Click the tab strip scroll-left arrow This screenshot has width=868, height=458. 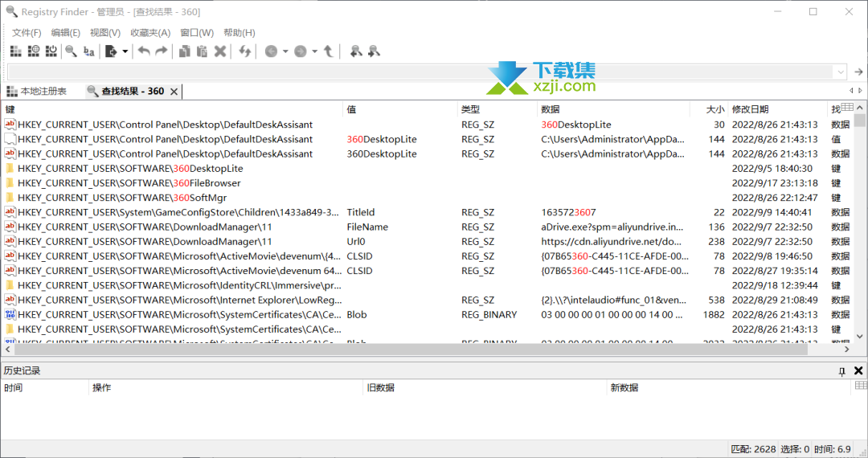coord(851,91)
